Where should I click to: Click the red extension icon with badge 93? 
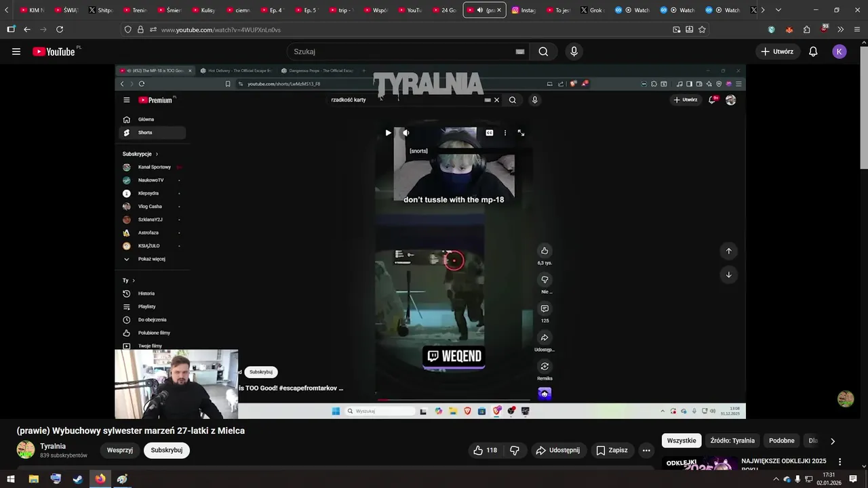(824, 29)
